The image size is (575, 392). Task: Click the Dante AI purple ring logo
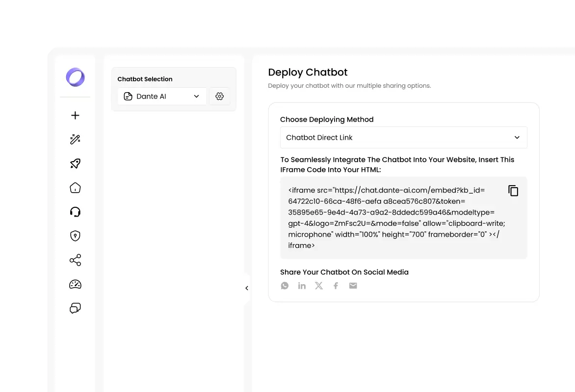click(75, 77)
